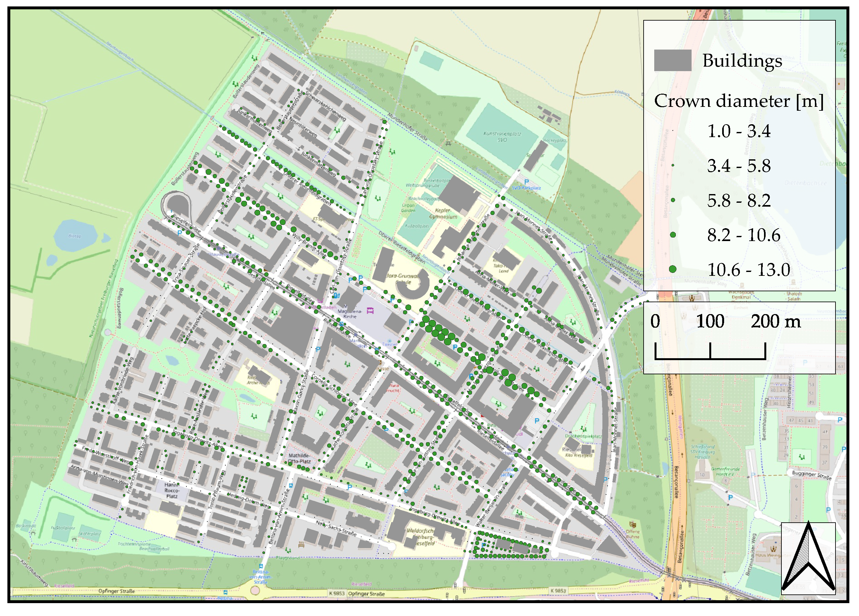Click the Crown diameter [m] legend title
859x616 pixels.
[x=739, y=101]
